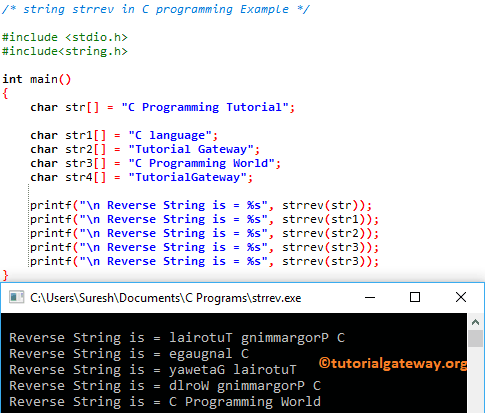Click the string "C language" in code
485x413 pixels.
[170, 135]
